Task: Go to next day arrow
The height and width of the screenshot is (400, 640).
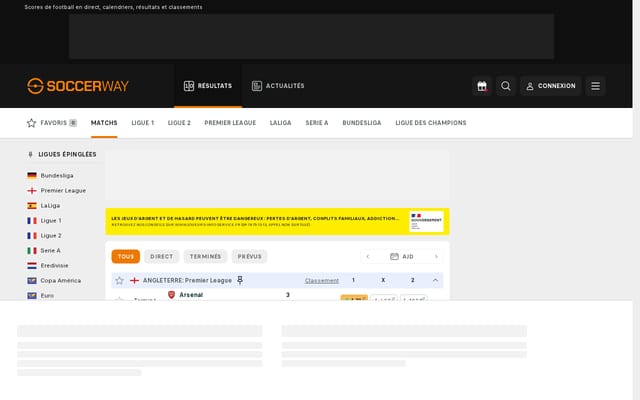Action: pyautogui.click(x=436, y=257)
